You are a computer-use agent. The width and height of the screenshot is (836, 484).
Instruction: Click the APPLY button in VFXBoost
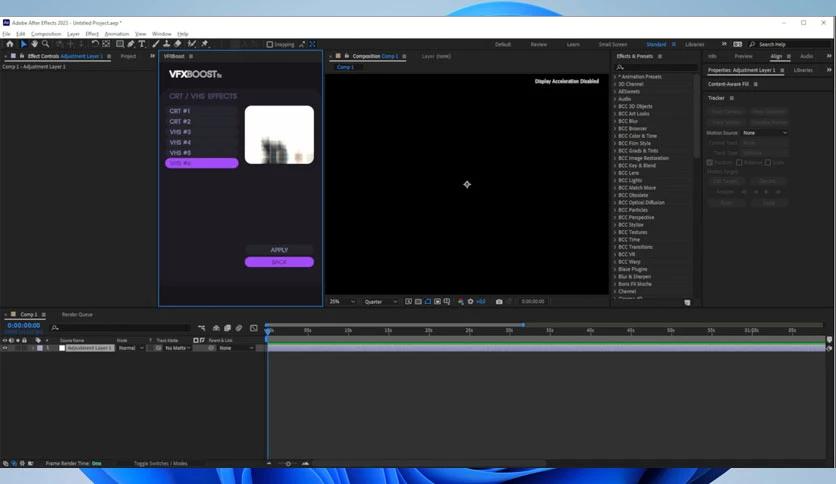pyautogui.click(x=279, y=249)
